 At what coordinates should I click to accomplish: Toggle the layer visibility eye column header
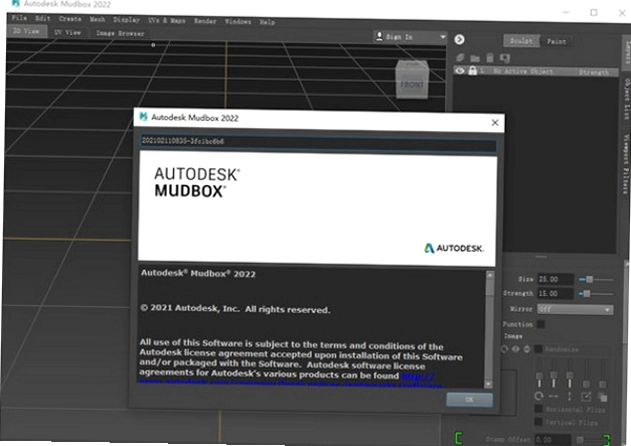(460, 71)
